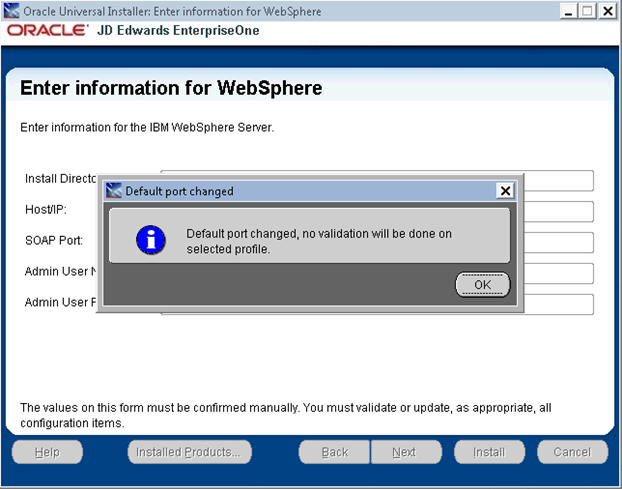
Task: Go Back to the previous step
Action: coord(334,452)
